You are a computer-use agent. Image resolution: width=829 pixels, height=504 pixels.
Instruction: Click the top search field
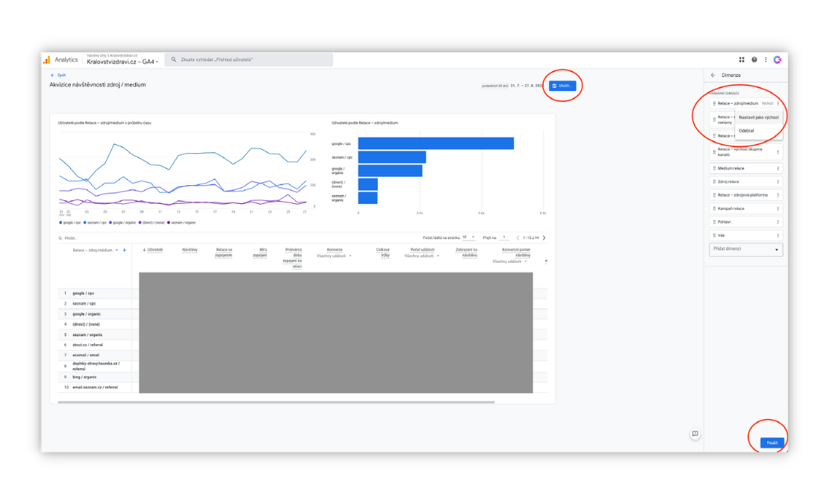tap(249, 60)
